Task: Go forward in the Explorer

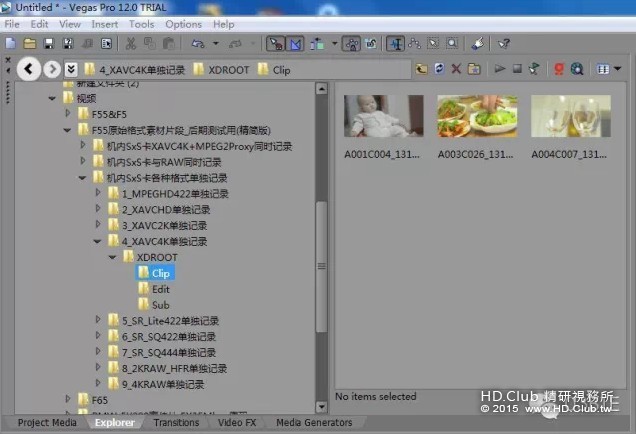Action: coord(52,69)
